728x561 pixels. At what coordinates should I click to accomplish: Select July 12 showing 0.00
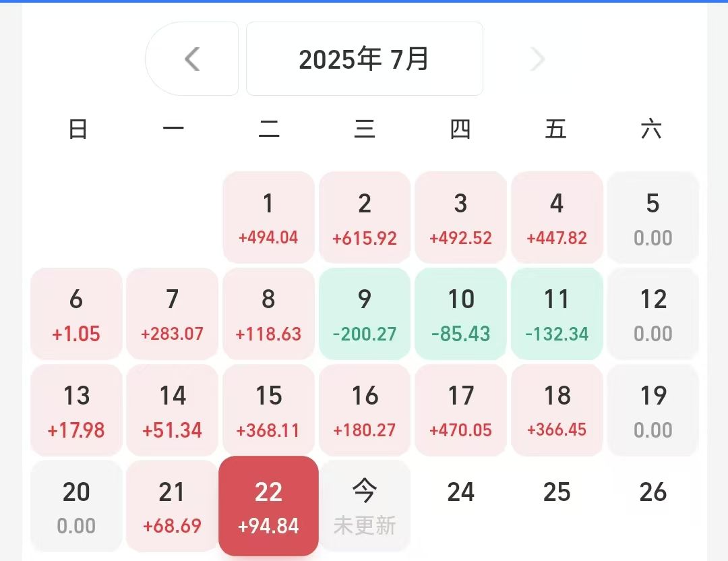[653, 313]
